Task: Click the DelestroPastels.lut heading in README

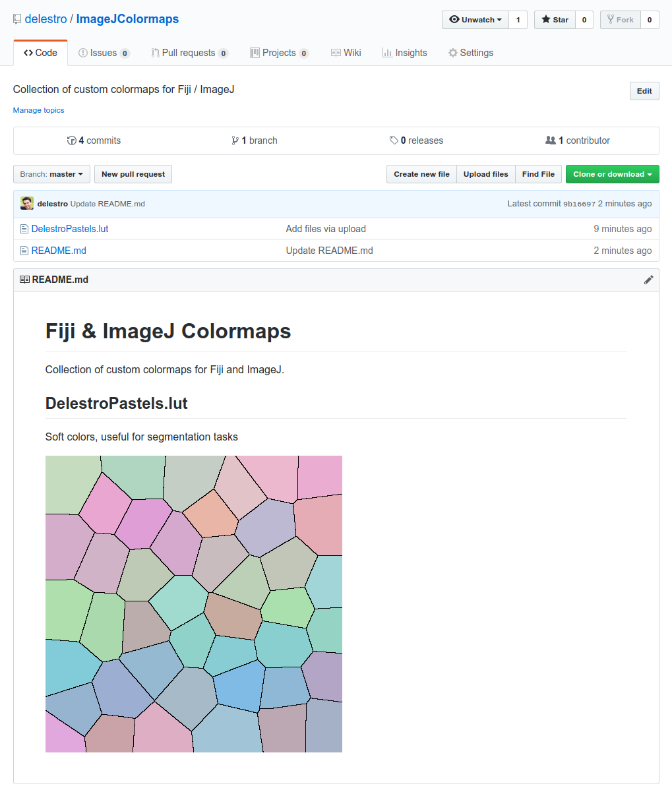Action: pyautogui.click(x=117, y=403)
